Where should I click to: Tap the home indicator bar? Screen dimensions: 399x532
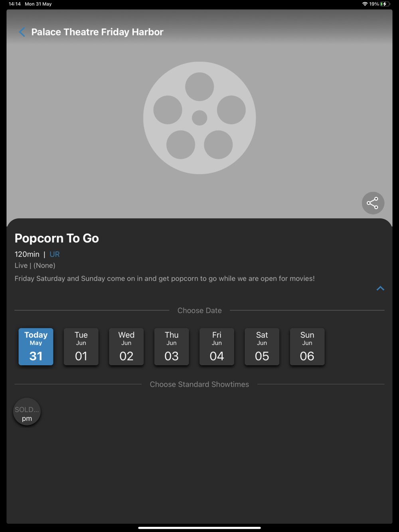click(199, 528)
